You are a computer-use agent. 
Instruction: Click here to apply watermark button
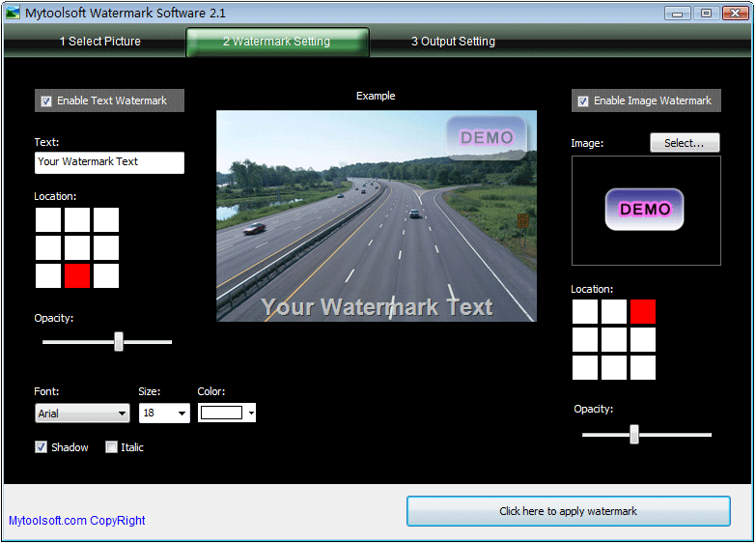tap(569, 511)
